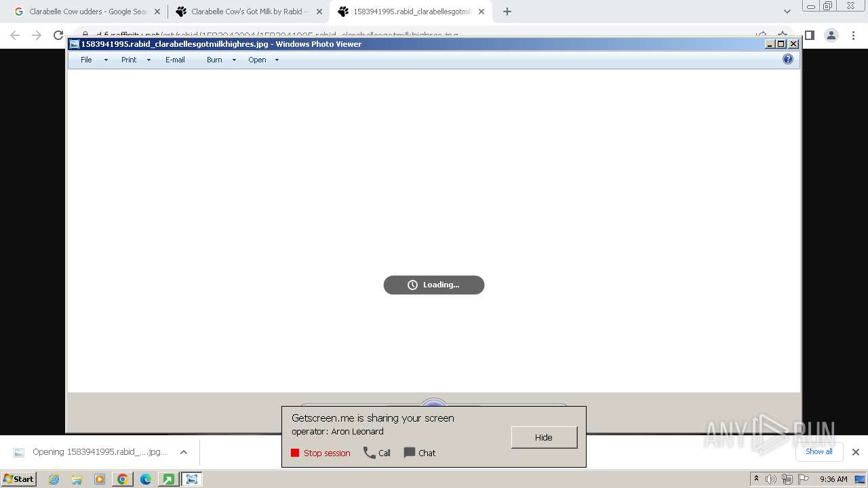The height and width of the screenshot is (488, 868).
Task: Click Stop session in Getscreen.me dialog
Action: tap(321, 453)
